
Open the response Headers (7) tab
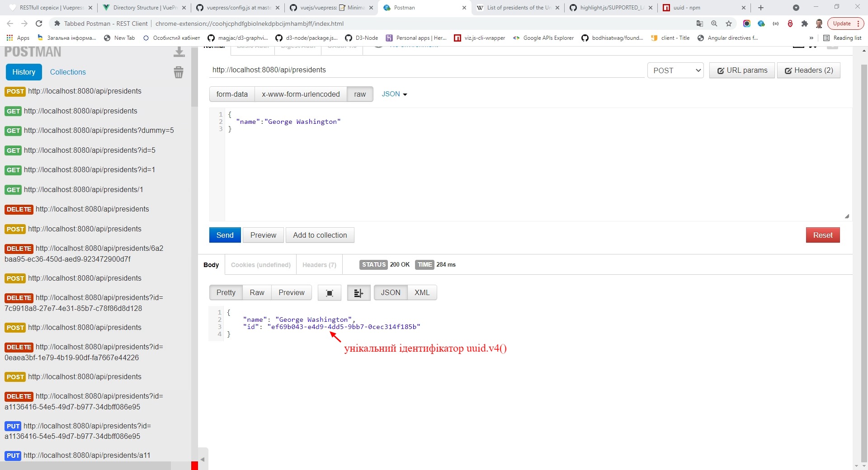point(319,265)
